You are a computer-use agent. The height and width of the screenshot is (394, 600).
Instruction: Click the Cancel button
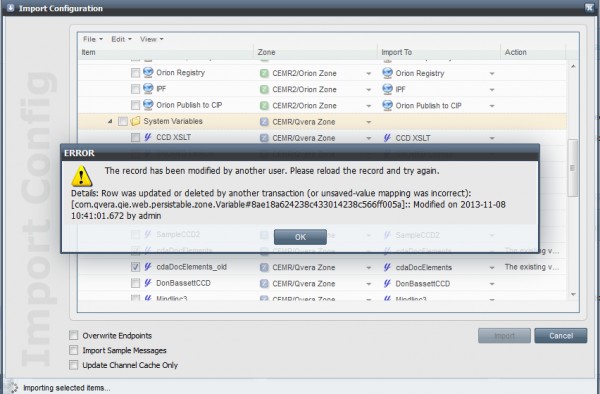click(x=561, y=335)
